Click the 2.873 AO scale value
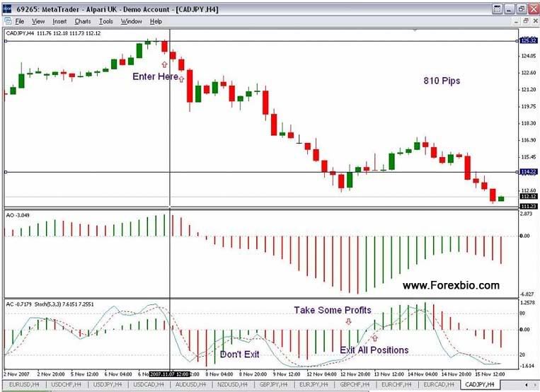This screenshot has width=540, height=392. [527, 214]
